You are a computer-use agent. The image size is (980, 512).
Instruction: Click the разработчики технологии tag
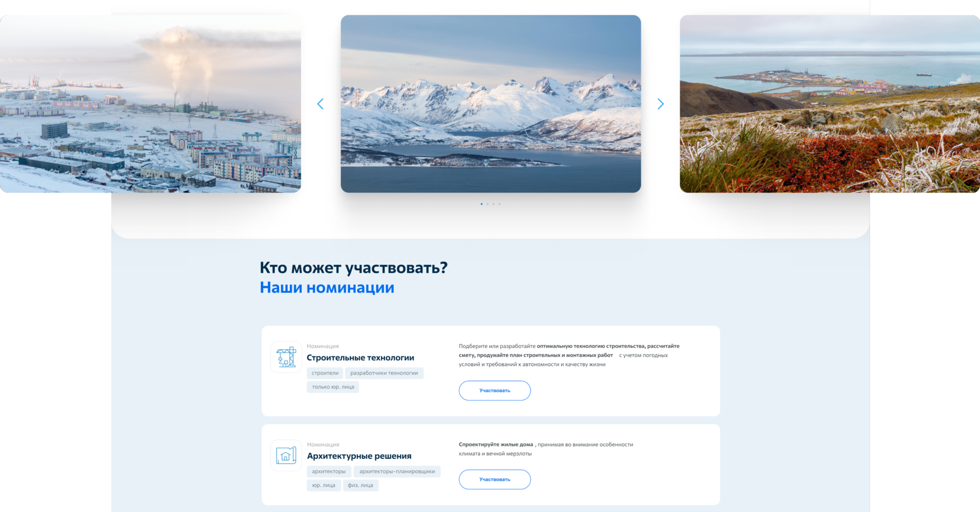point(384,373)
